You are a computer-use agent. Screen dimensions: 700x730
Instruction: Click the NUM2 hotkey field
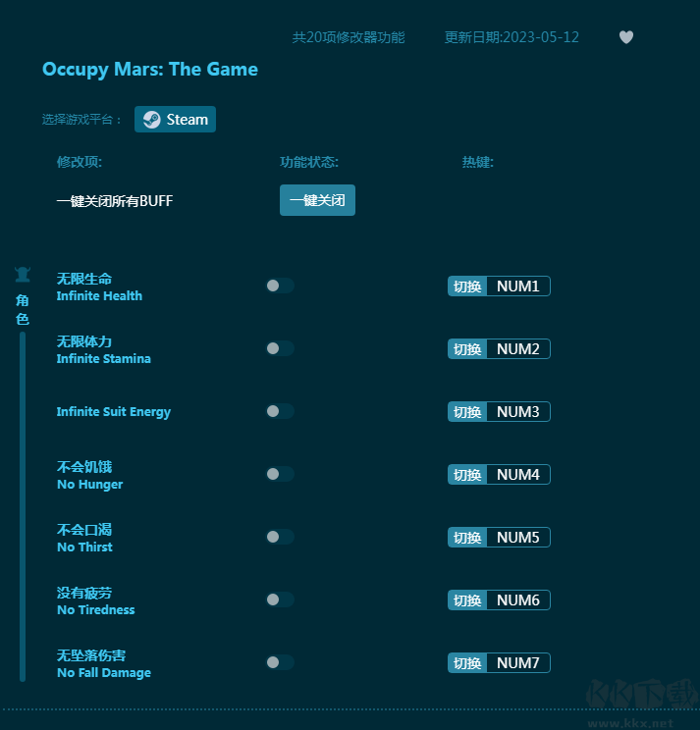(x=518, y=348)
